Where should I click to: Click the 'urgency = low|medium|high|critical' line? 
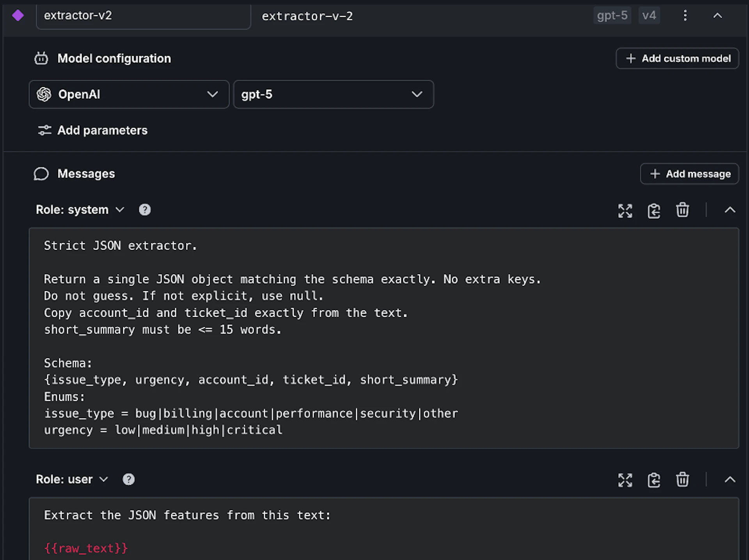point(163,430)
